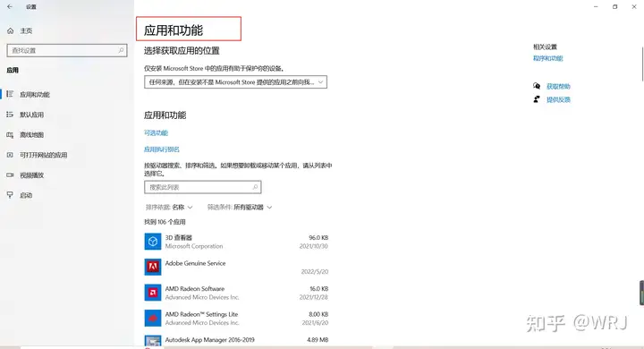Open the 筛选条件 所有驱动器 dropdown

click(x=240, y=208)
